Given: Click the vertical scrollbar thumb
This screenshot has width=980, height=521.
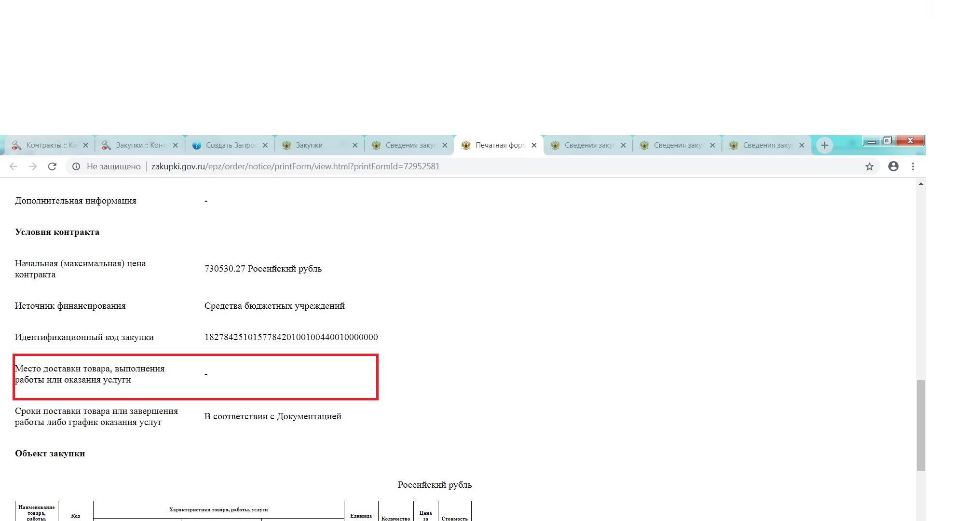Looking at the screenshot, I should coord(921,425).
